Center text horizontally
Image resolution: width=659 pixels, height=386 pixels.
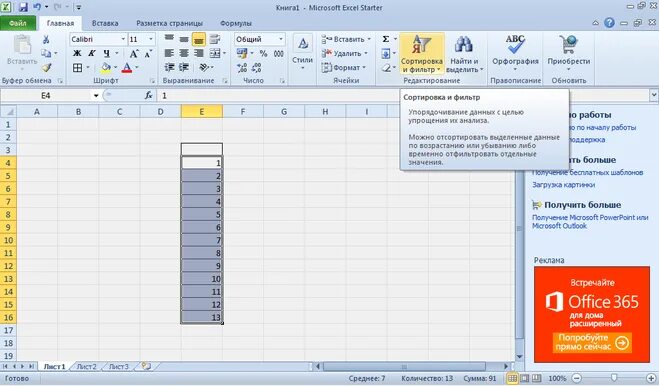pos(184,53)
